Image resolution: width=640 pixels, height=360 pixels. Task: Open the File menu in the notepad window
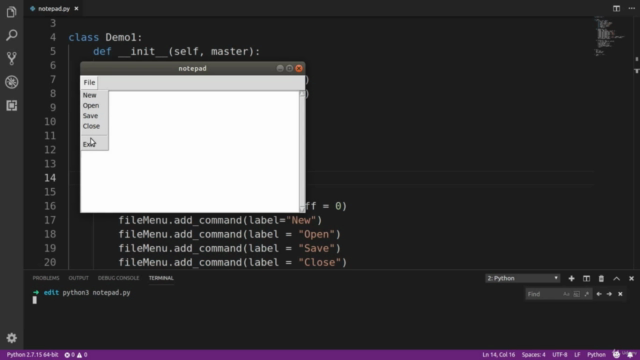pyautogui.click(x=89, y=82)
